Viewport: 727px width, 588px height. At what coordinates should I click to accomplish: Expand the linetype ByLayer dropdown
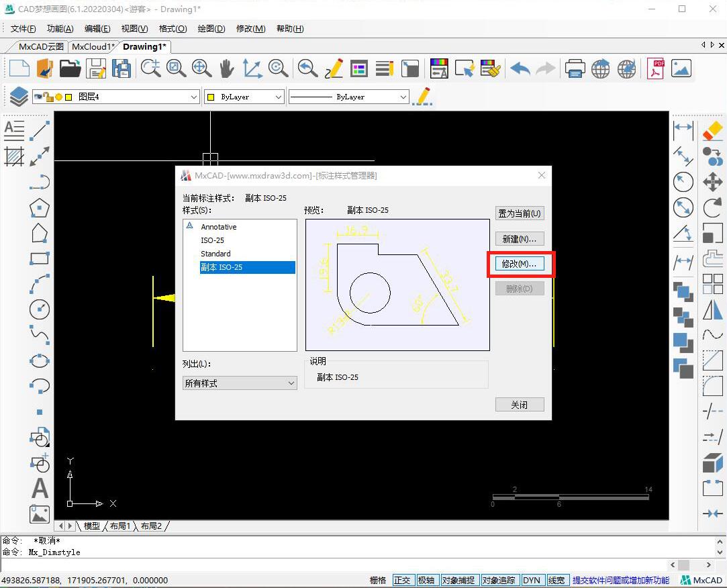coord(403,97)
